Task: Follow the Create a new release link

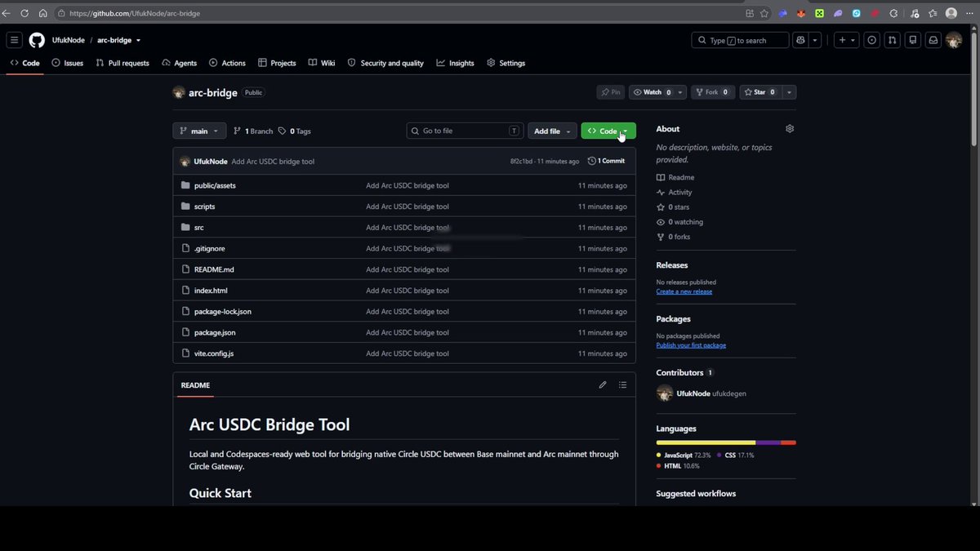Action: point(684,291)
